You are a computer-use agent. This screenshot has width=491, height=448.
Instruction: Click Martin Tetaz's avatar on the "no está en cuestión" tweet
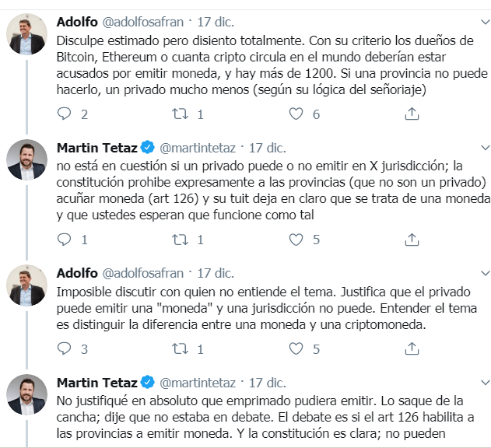pos(27,159)
